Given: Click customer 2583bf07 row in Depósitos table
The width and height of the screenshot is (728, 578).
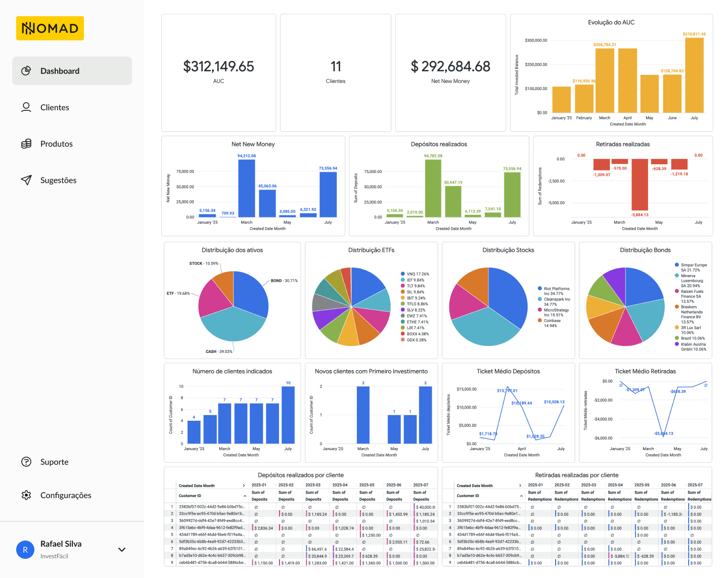Looking at the screenshot, I should 300,507.
